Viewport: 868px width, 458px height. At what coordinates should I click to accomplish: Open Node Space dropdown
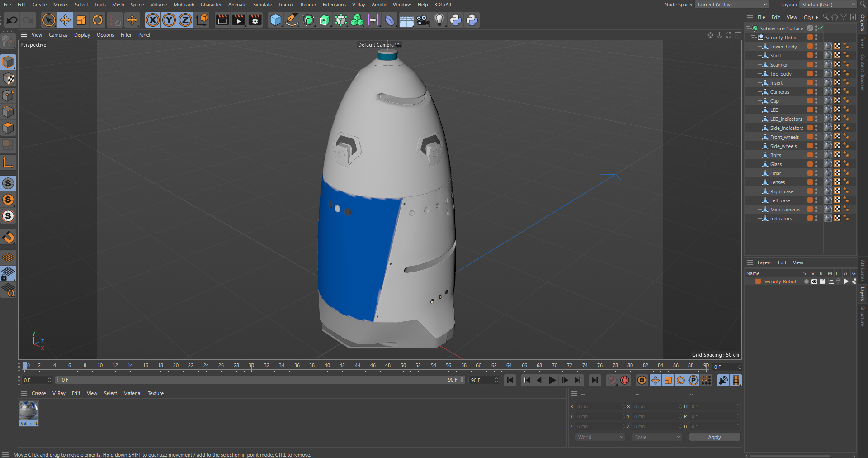pyautogui.click(x=731, y=5)
